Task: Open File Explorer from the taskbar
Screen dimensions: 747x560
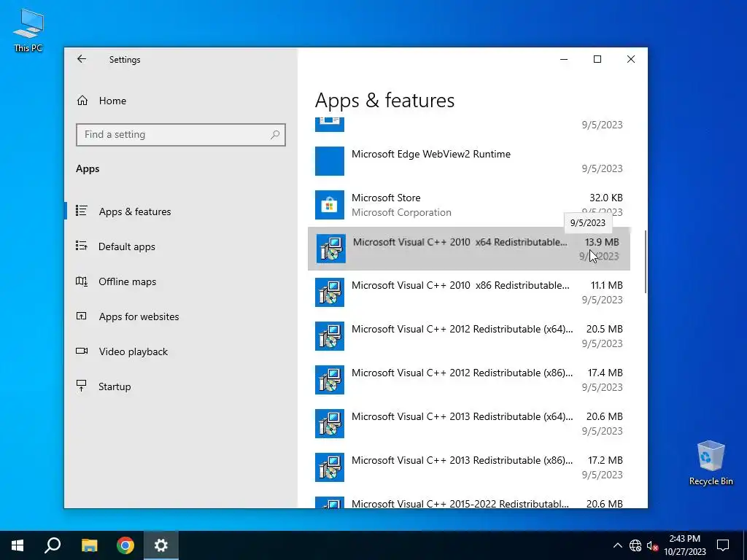Action: click(89, 545)
